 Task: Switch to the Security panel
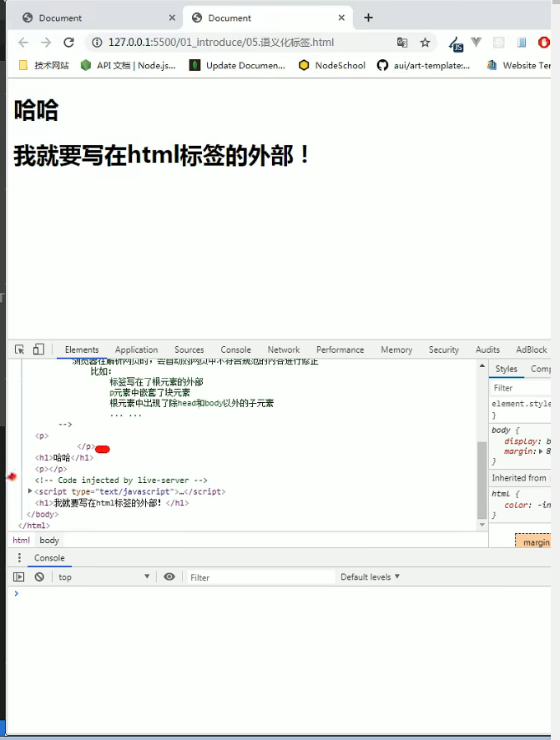coord(443,350)
